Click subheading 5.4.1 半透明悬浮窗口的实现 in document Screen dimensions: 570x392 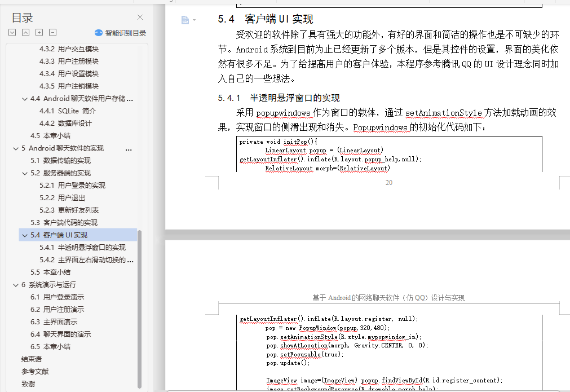[x=279, y=98]
